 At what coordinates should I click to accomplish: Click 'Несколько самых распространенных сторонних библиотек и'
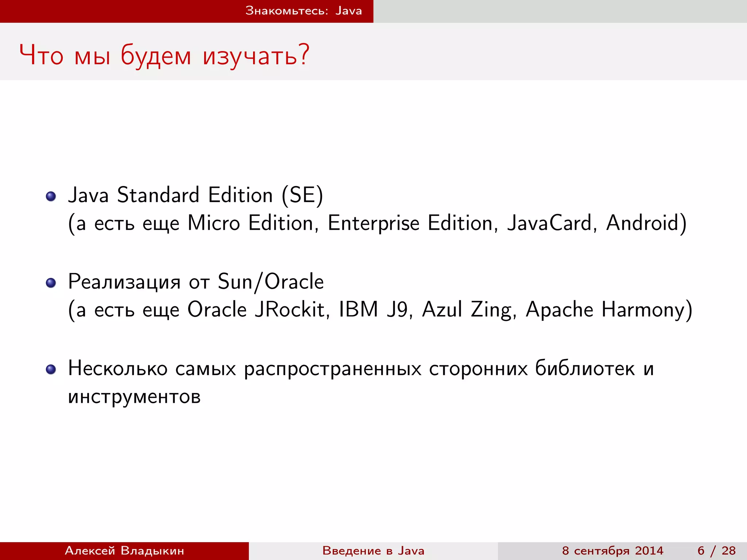pos(361,369)
